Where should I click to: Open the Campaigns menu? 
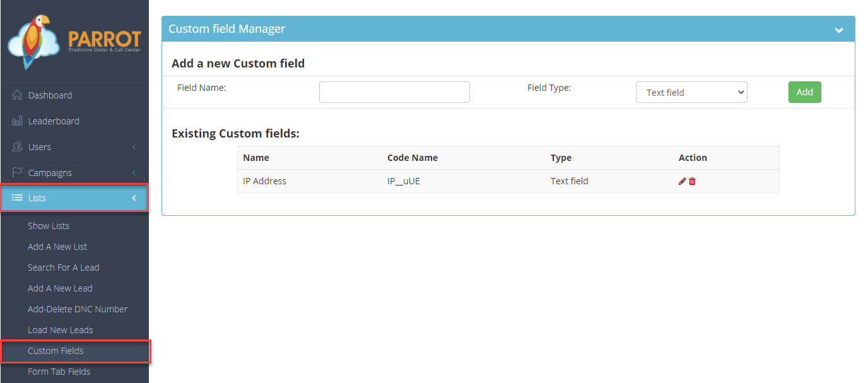(x=74, y=173)
